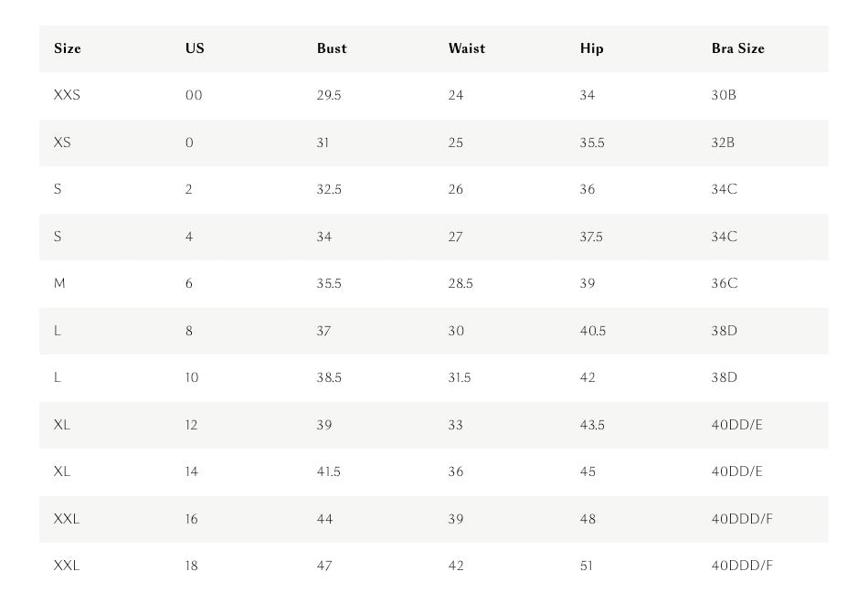Click the Bust column header
The width and height of the screenshot is (868, 614).
pos(332,48)
